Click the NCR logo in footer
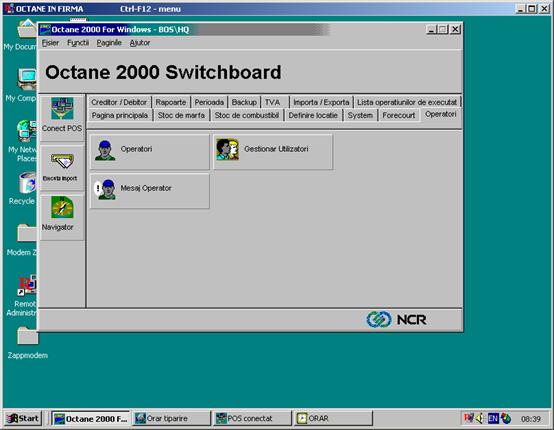Screen dimensions: 554x430 pyautogui.click(x=396, y=319)
